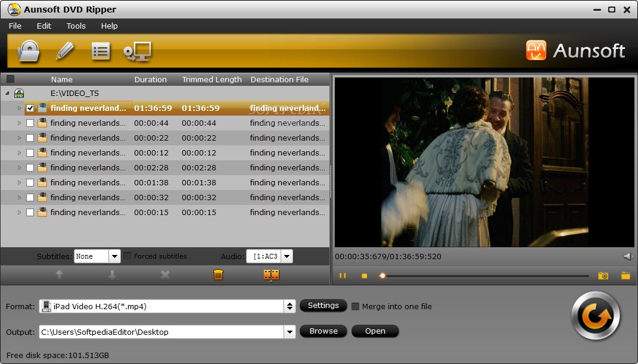Toggle the select-all checkbox in the list header
The image size is (638, 364).
pos(11,79)
